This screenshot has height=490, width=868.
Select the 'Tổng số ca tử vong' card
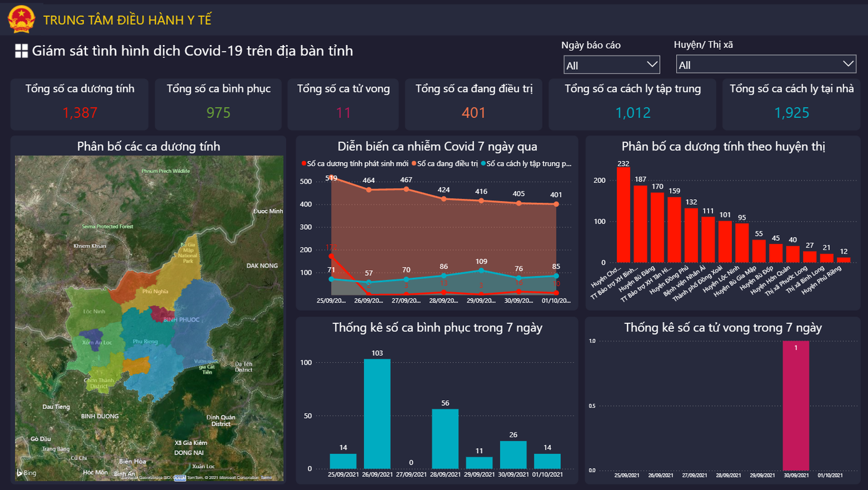(x=343, y=104)
